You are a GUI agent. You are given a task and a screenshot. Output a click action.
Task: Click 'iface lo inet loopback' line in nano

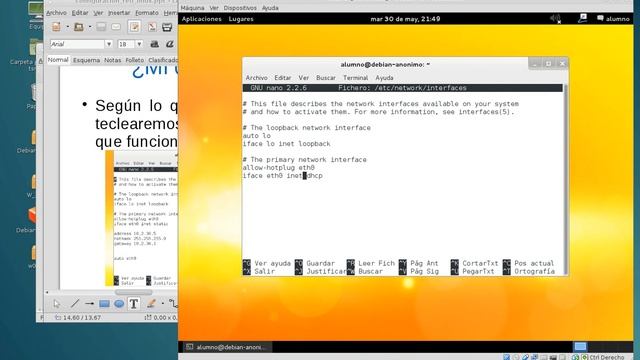(287, 144)
